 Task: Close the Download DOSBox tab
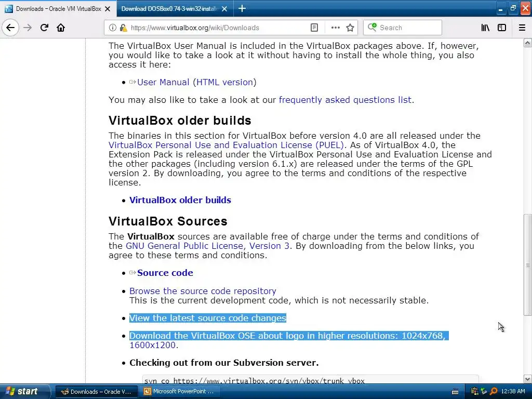click(x=224, y=9)
